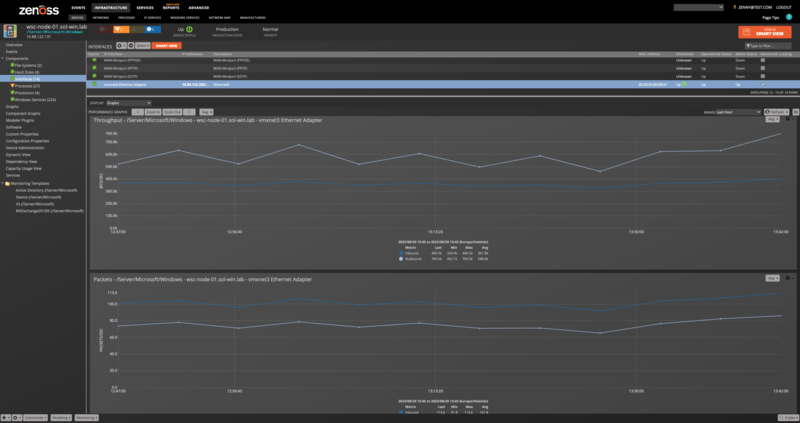Click the green Up device status power icon
800x423 pixels.
click(x=189, y=30)
